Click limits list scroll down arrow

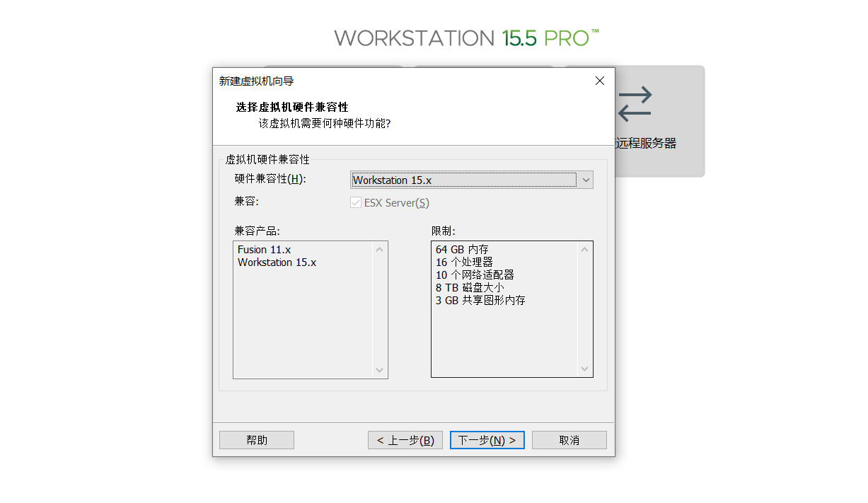tap(585, 369)
